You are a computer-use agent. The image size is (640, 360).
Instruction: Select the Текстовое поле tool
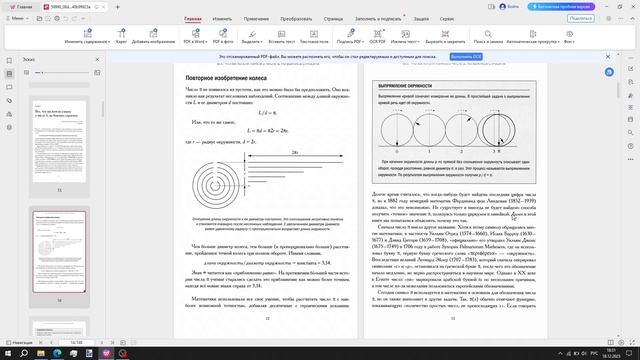click(x=314, y=36)
